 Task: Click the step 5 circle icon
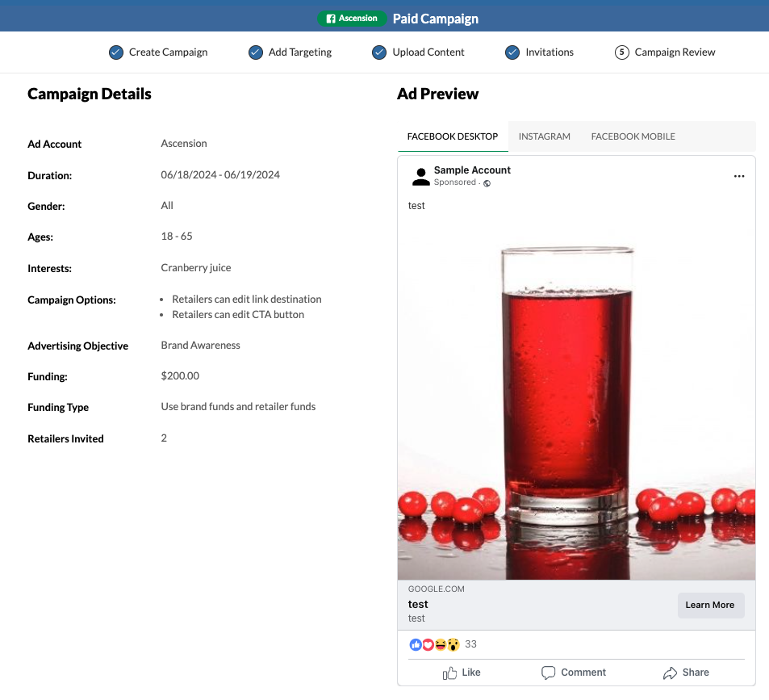click(x=622, y=52)
